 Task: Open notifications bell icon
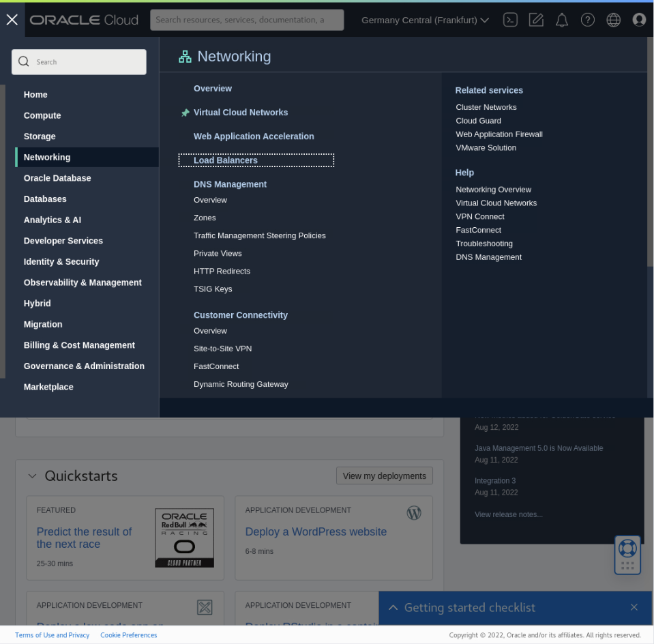click(562, 20)
